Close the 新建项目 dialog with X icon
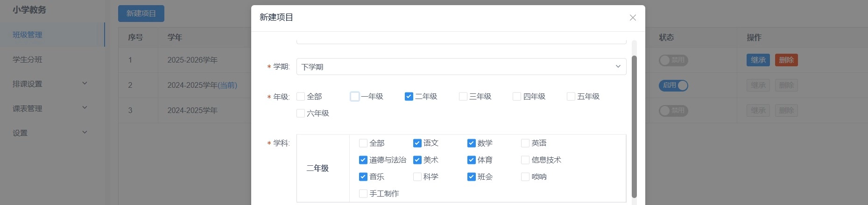Screen dimensions: 868x205 click(x=633, y=18)
